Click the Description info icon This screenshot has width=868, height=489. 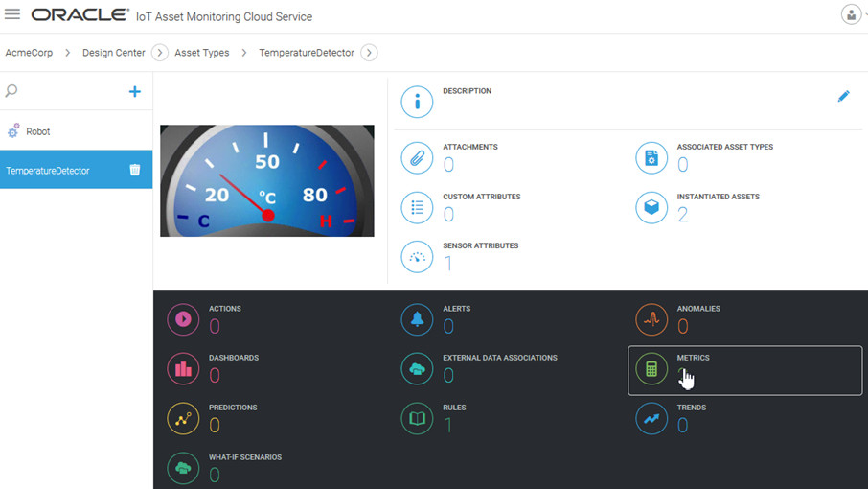point(417,102)
